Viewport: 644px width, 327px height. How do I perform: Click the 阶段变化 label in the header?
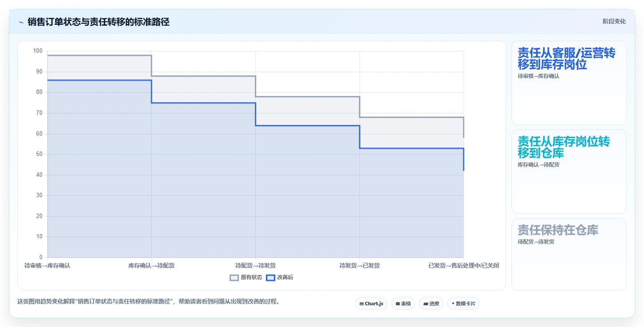(614, 21)
